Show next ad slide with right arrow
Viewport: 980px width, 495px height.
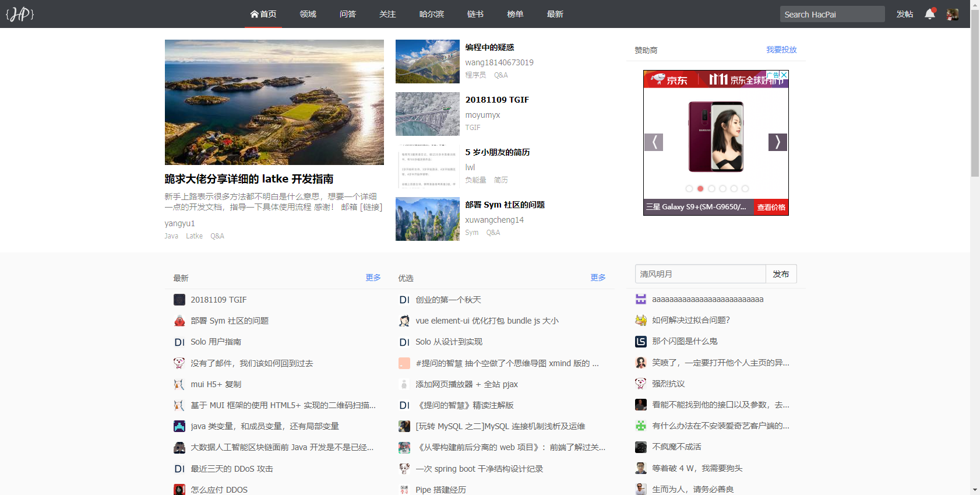click(x=778, y=142)
